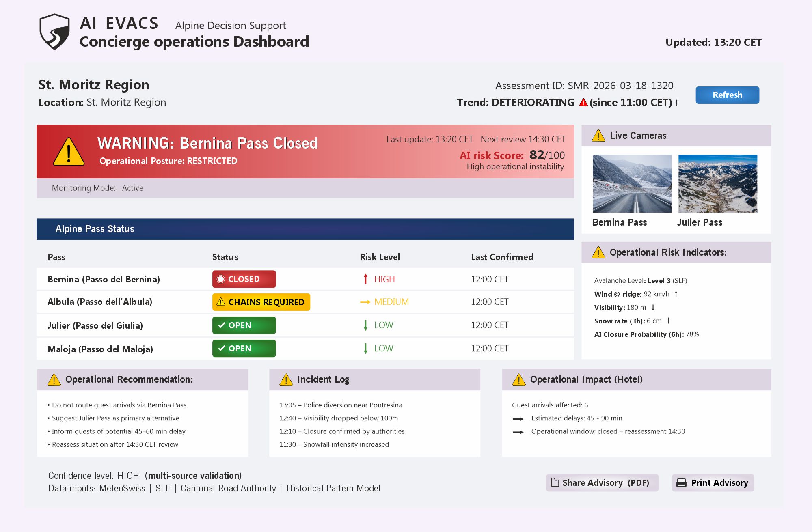812x532 pixels.
Task: Click incident 12:40 Visibility dropped below 100m
Action: [339, 418]
